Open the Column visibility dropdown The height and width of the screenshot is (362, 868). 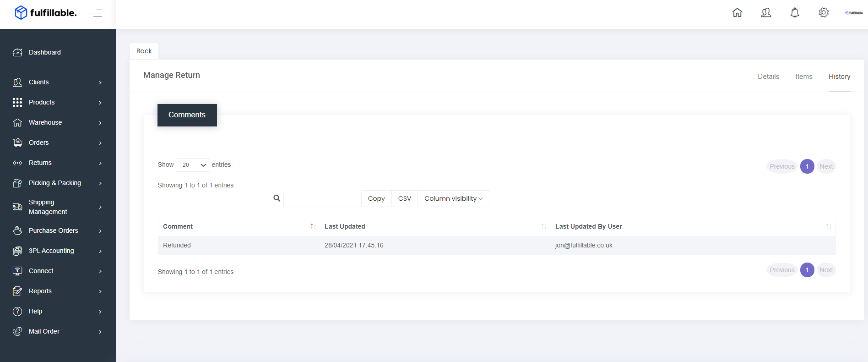[454, 198]
